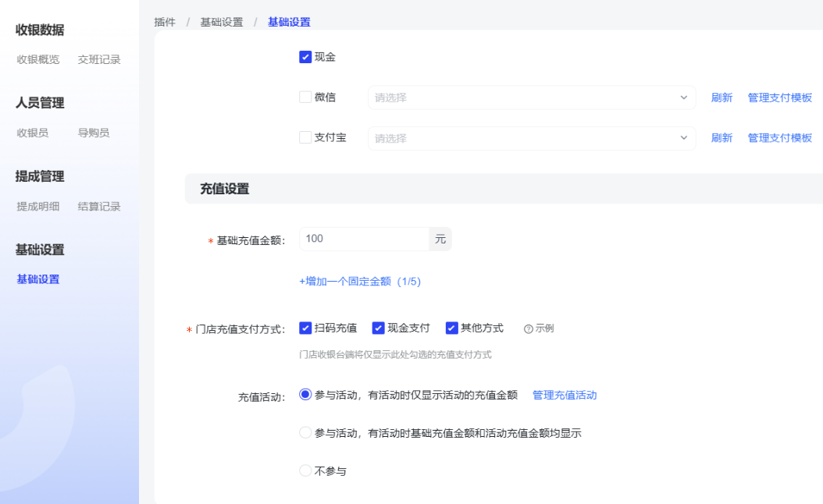Screen dimensions: 823x504
Task: Click 刷新 next to 微信 dropdown
Action: click(x=721, y=98)
